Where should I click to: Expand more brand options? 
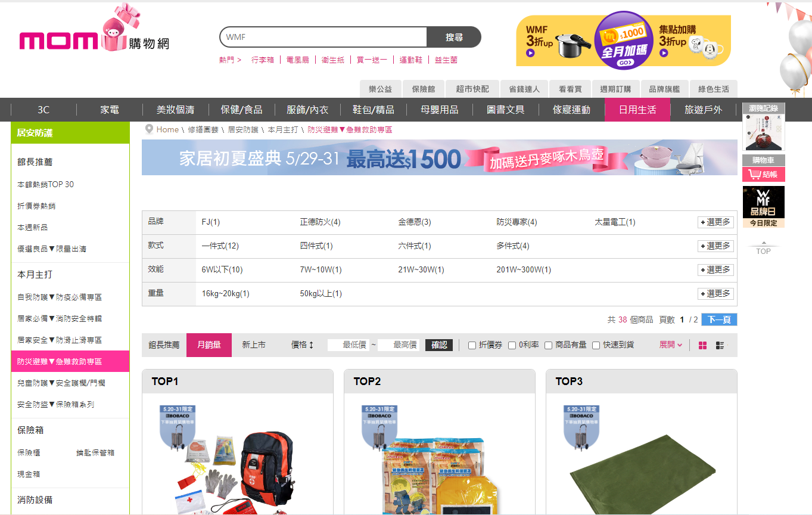click(715, 222)
